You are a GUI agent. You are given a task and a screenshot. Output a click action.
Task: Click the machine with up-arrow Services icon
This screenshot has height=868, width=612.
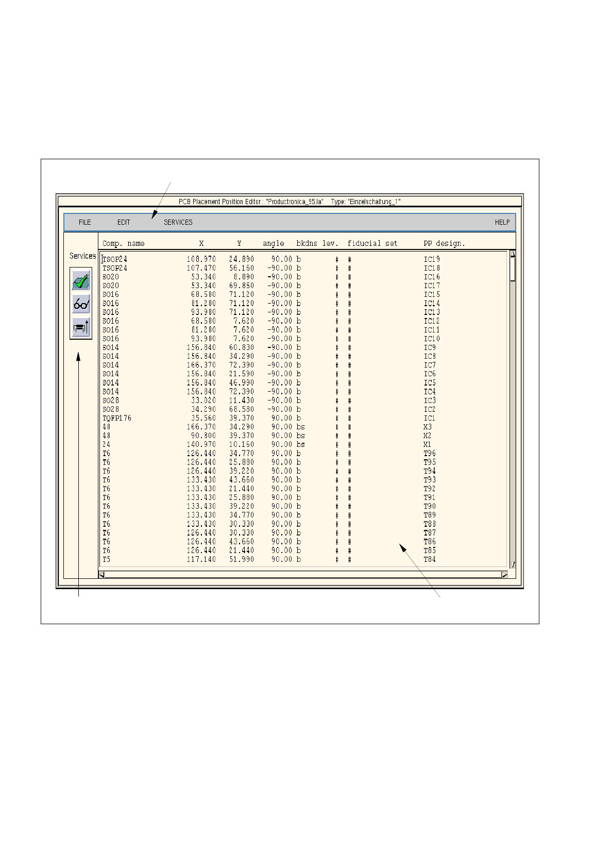(81, 327)
